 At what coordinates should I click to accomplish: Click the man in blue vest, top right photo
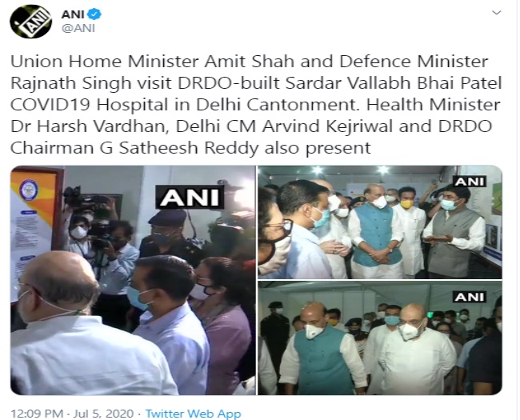click(377, 232)
